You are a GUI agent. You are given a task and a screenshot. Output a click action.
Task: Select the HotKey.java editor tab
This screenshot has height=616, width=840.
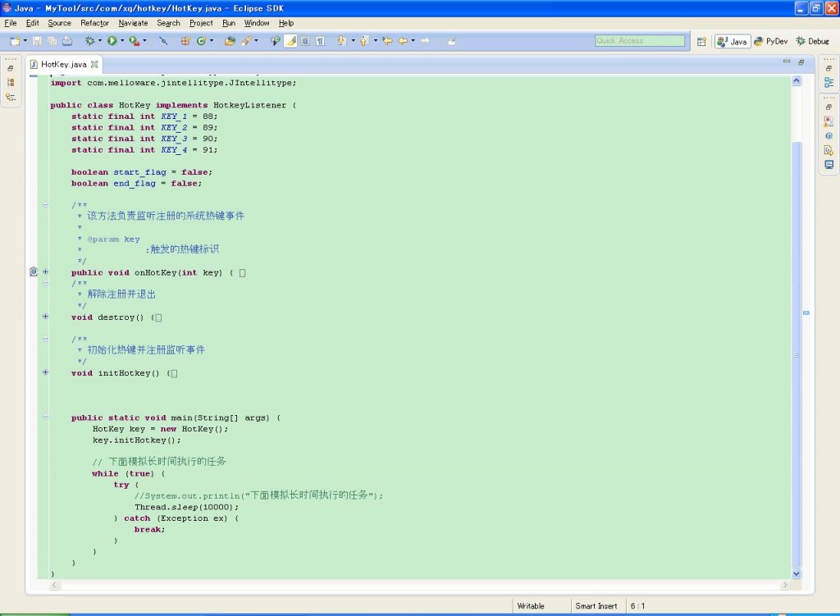[x=62, y=64]
